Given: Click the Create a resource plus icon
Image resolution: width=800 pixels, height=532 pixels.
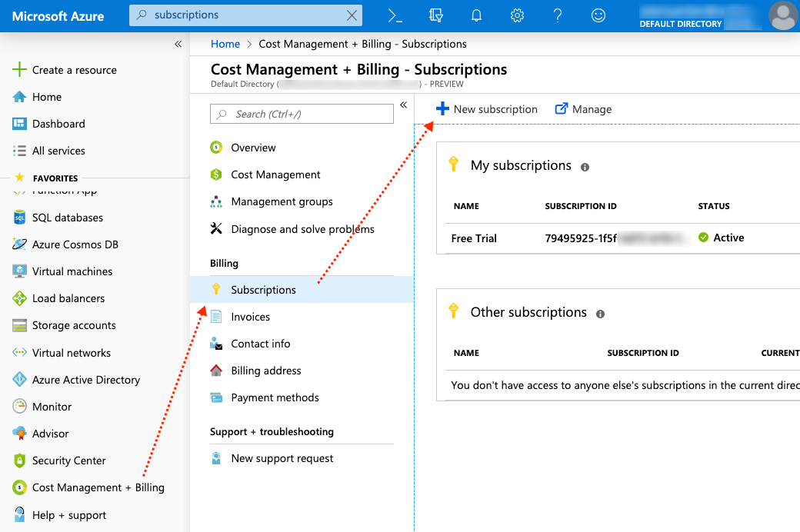Looking at the screenshot, I should [x=19, y=69].
